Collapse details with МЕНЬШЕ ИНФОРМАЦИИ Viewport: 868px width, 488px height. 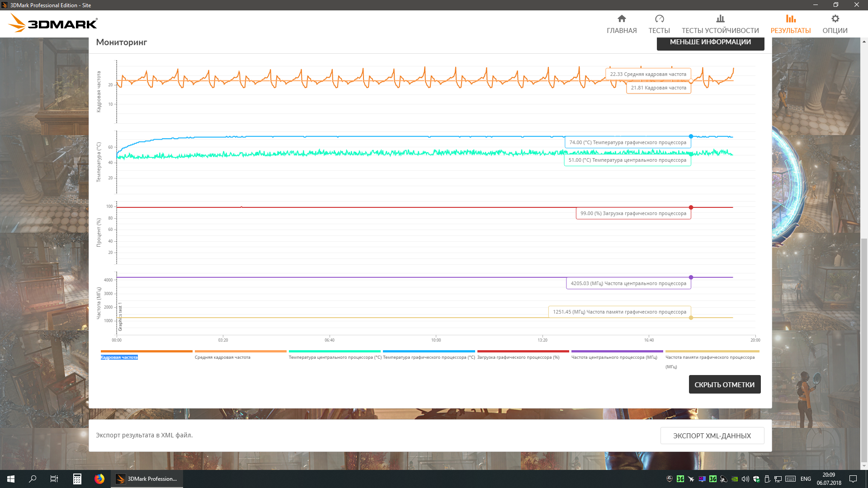coord(710,42)
